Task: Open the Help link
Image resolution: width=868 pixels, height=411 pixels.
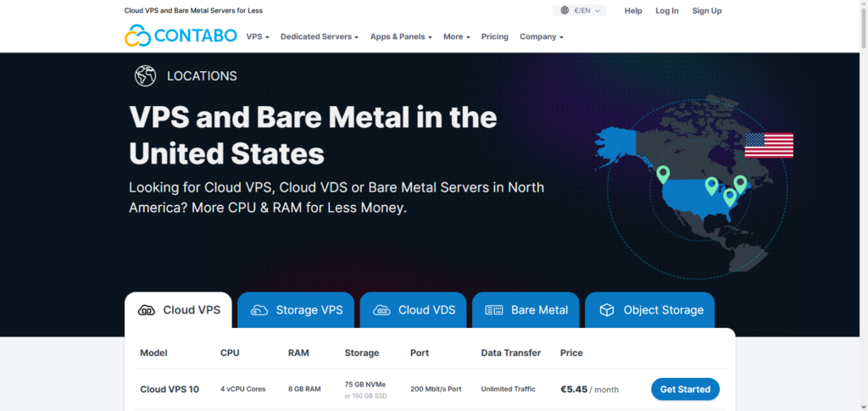Action: [x=633, y=11]
